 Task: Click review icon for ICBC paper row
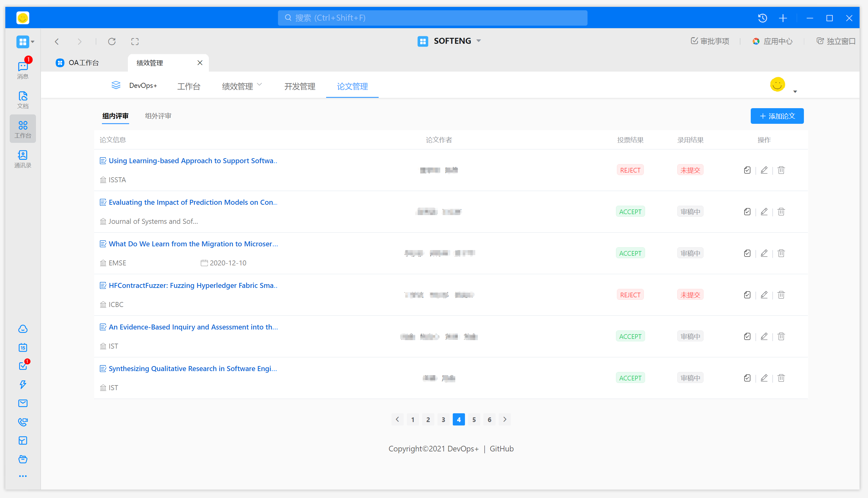pyautogui.click(x=747, y=295)
